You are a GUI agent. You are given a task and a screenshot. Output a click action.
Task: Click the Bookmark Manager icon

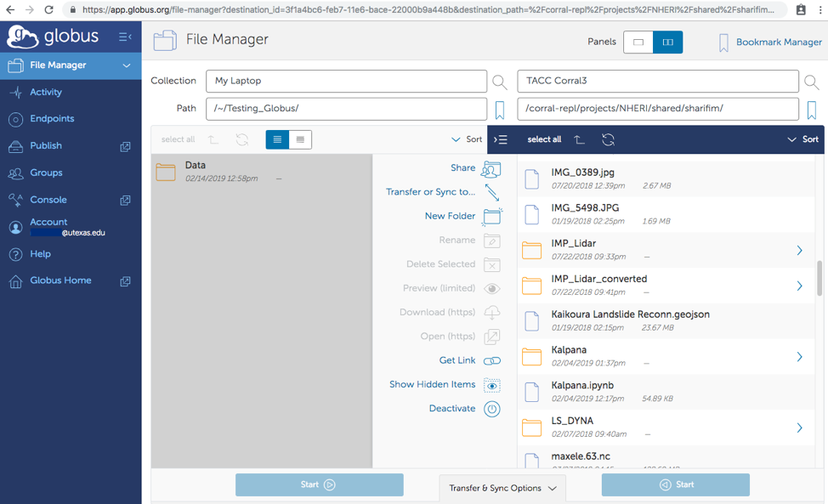(x=723, y=42)
